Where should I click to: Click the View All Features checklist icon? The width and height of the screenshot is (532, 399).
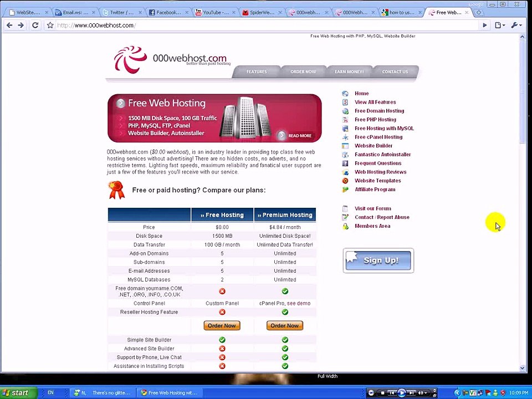[x=345, y=102]
